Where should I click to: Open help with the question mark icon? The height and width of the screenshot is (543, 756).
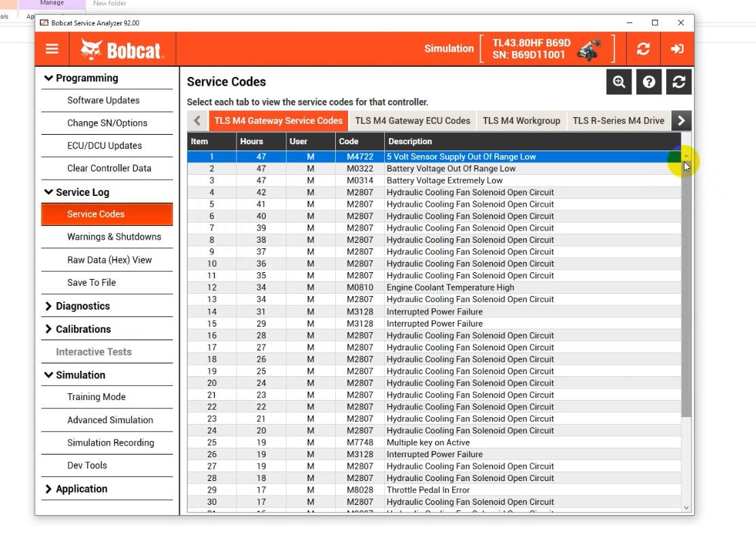click(649, 82)
